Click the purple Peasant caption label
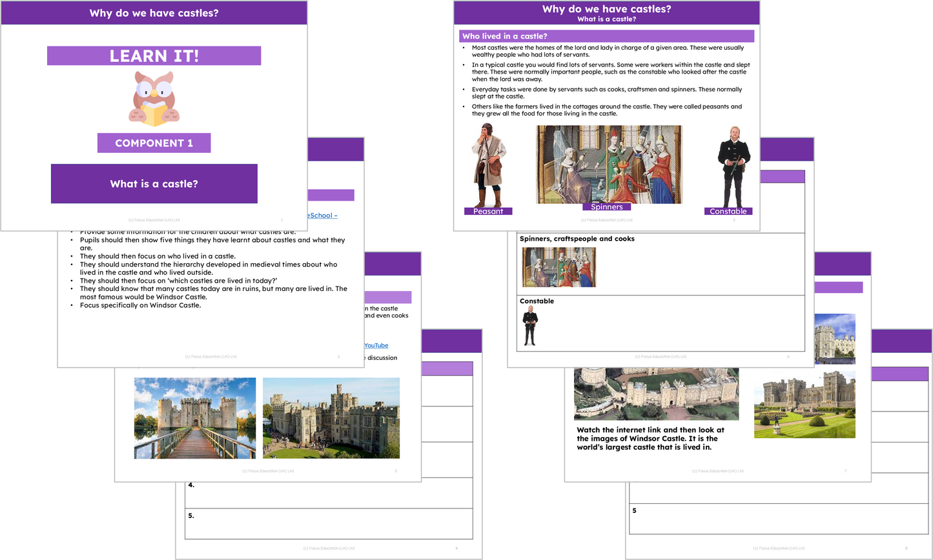Screen dimensions: 933x560 [x=487, y=212]
